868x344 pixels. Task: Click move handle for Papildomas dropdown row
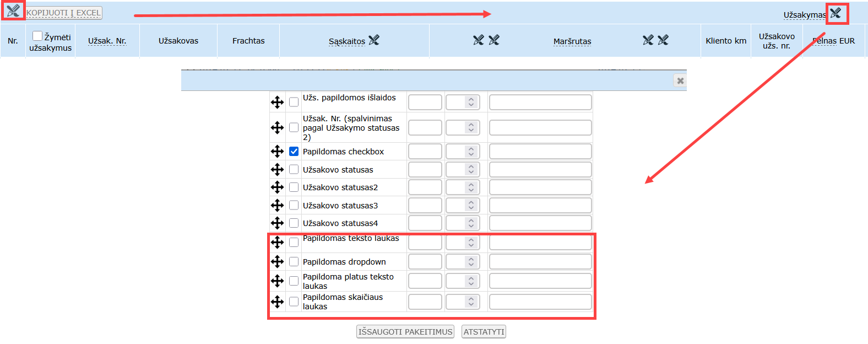pyautogui.click(x=277, y=261)
